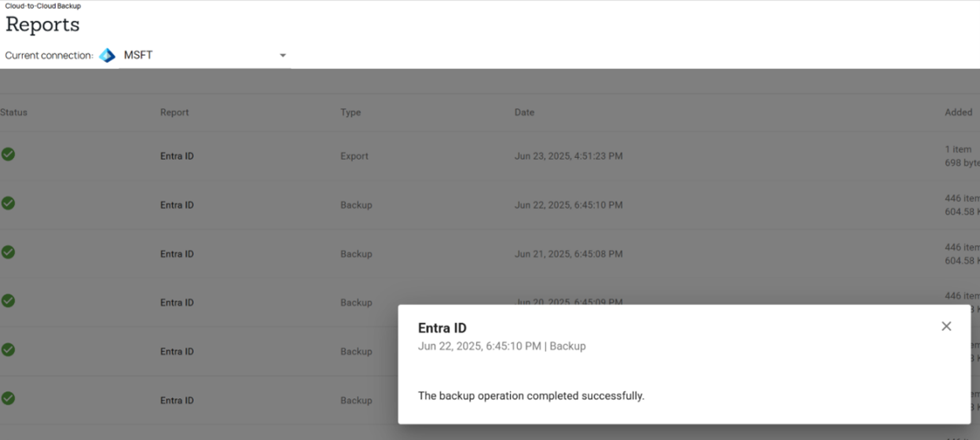The image size is (980, 440).
Task: Select the green checkmark on the Jun 20 row
Action: pyautogui.click(x=8, y=301)
